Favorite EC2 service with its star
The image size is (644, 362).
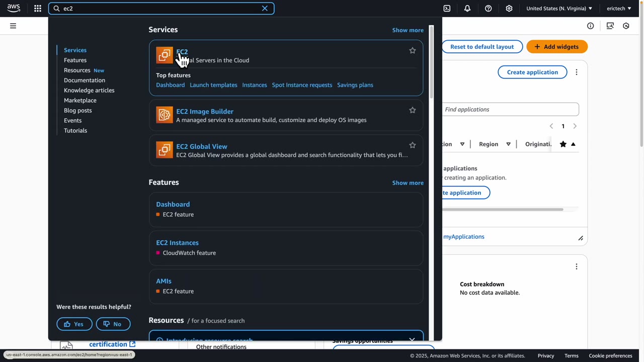point(413,50)
